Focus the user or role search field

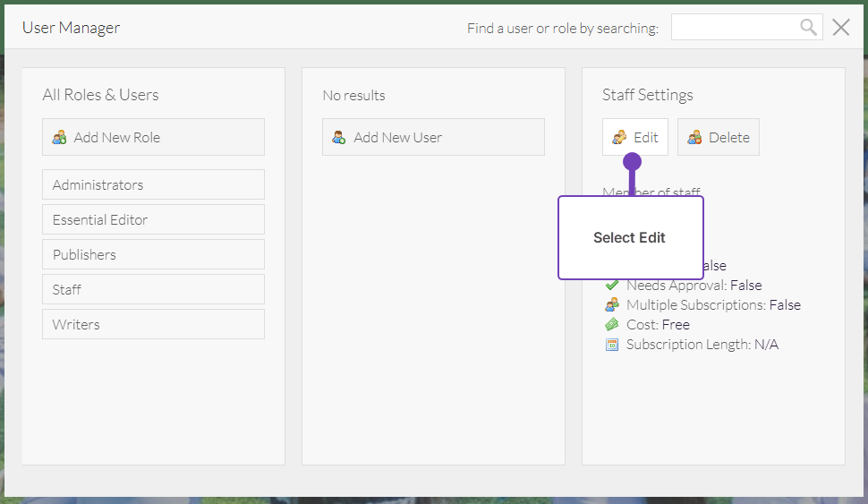tap(734, 28)
